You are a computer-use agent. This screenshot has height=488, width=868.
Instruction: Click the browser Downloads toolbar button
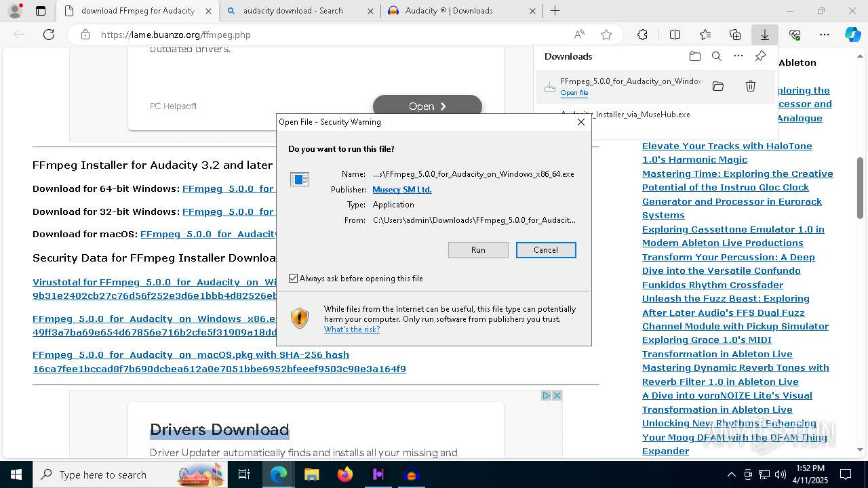764,35
